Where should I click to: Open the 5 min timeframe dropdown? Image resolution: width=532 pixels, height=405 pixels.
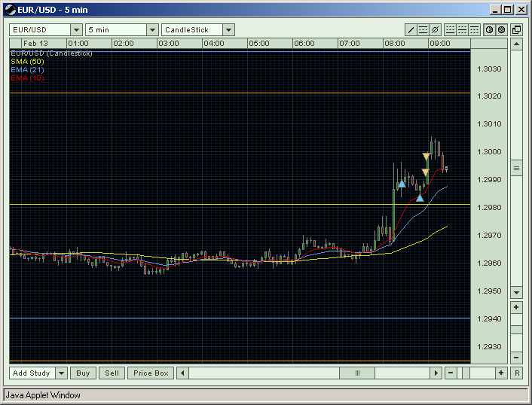click(x=152, y=30)
